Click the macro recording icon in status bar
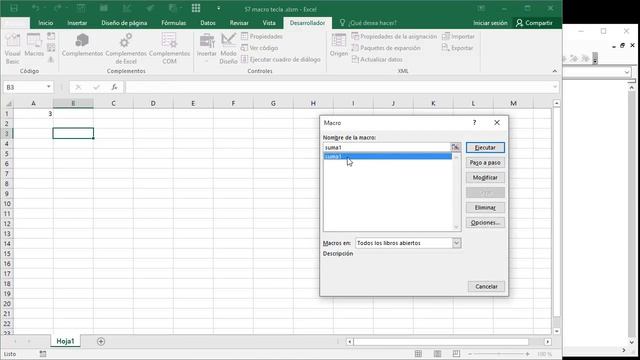The image size is (640, 360). 43,354
